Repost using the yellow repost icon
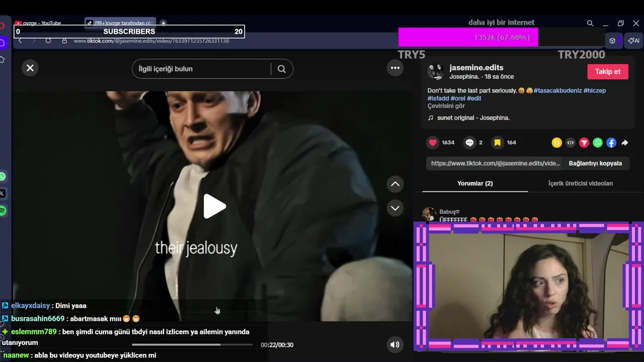 pos(556,143)
